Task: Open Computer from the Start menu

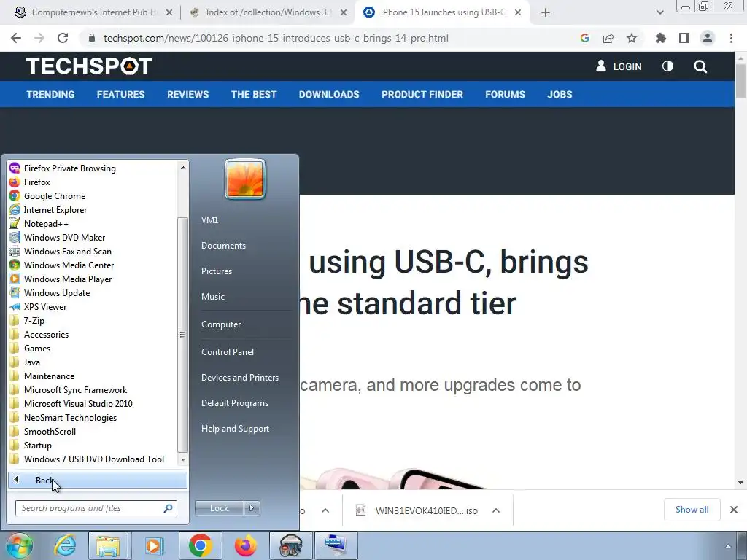Action: click(221, 324)
